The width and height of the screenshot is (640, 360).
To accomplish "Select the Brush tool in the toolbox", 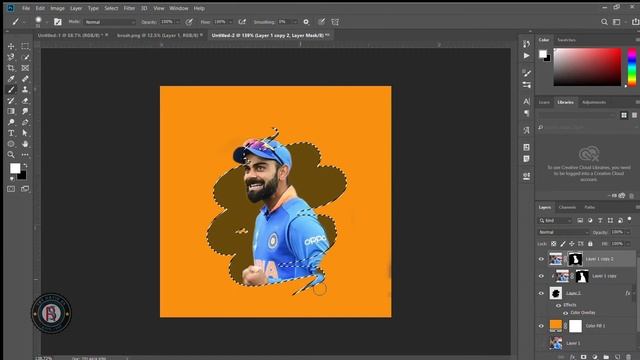I will [11, 89].
